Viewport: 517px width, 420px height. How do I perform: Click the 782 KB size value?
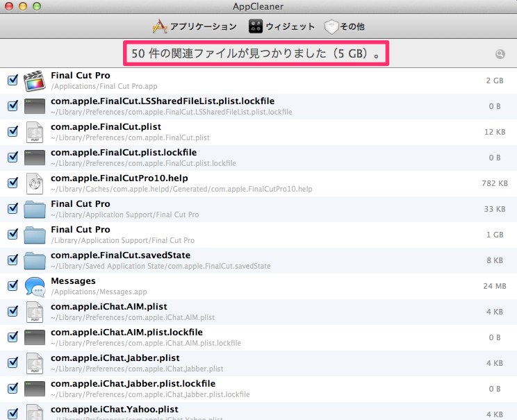click(495, 183)
